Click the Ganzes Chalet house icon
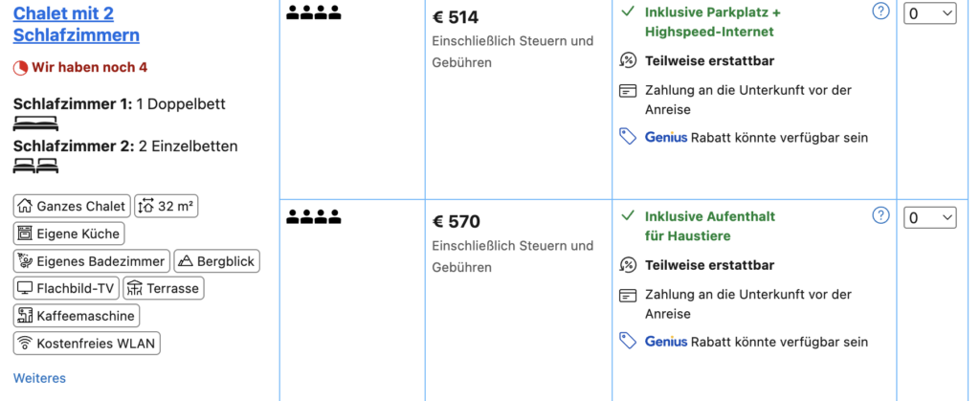 click(25, 206)
